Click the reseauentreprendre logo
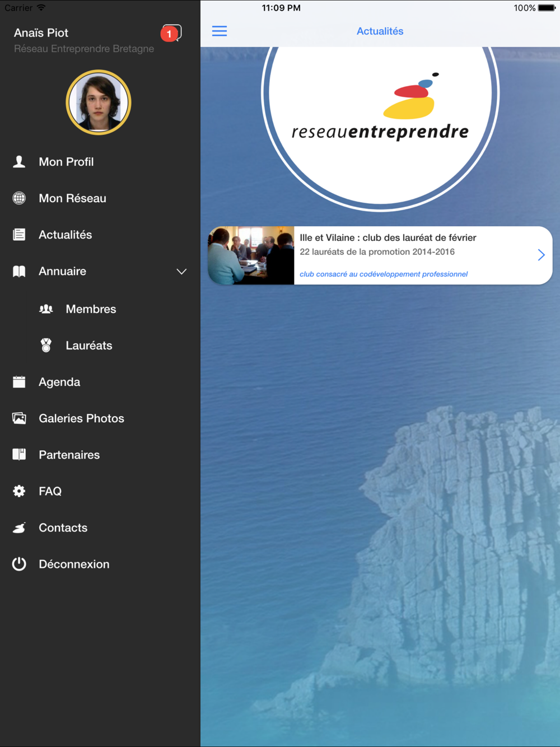Viewport: 560px width, 747px height. [x=380, y=108]
